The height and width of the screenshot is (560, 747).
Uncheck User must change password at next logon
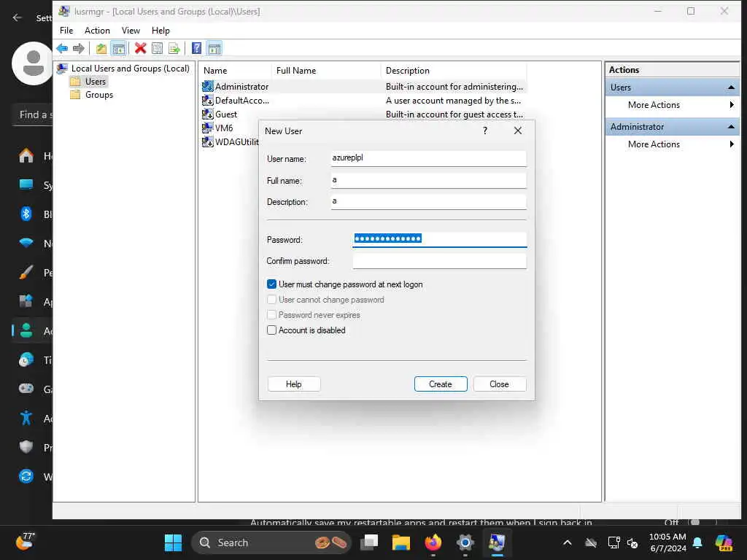pos(271,284)
